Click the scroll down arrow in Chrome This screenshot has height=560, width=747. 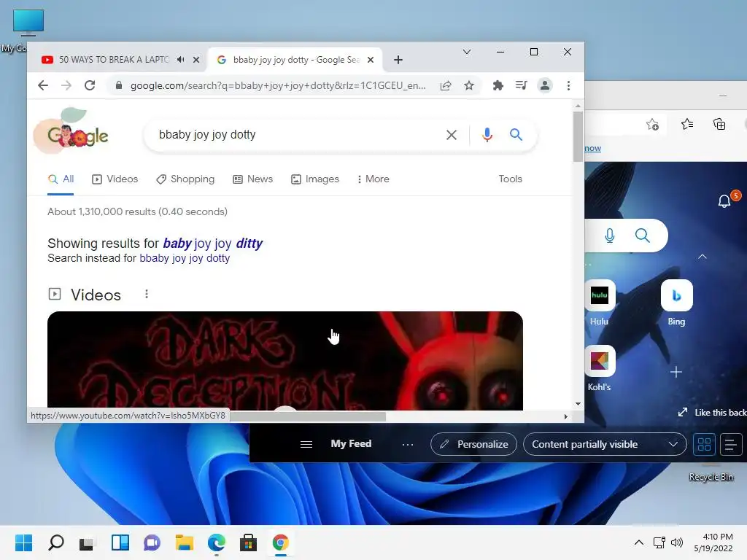[578, 404]
